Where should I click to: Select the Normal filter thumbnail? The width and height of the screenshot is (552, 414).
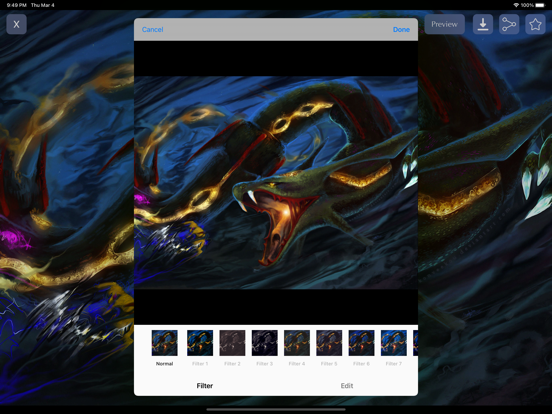coord(164,343)
